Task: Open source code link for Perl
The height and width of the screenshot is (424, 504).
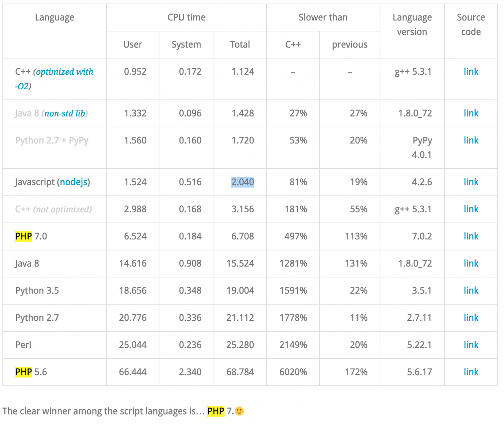Action: point(471,345)
